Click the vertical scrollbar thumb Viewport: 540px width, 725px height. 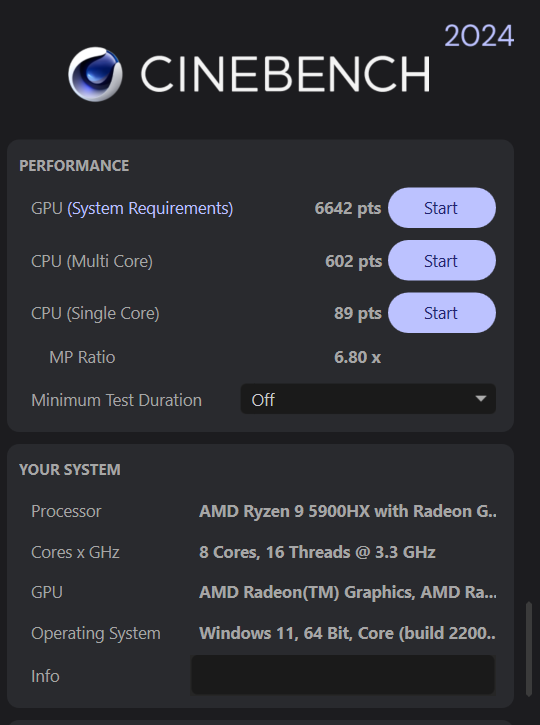pos(529,649)
